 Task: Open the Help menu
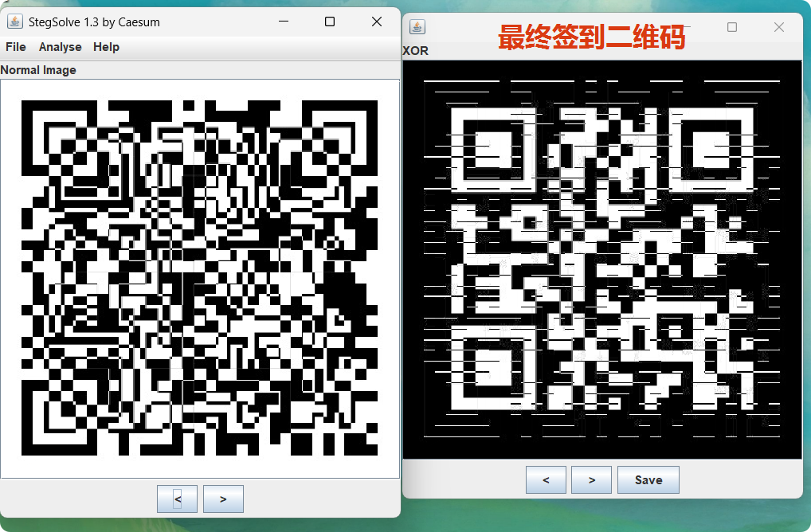coord(106,47)
